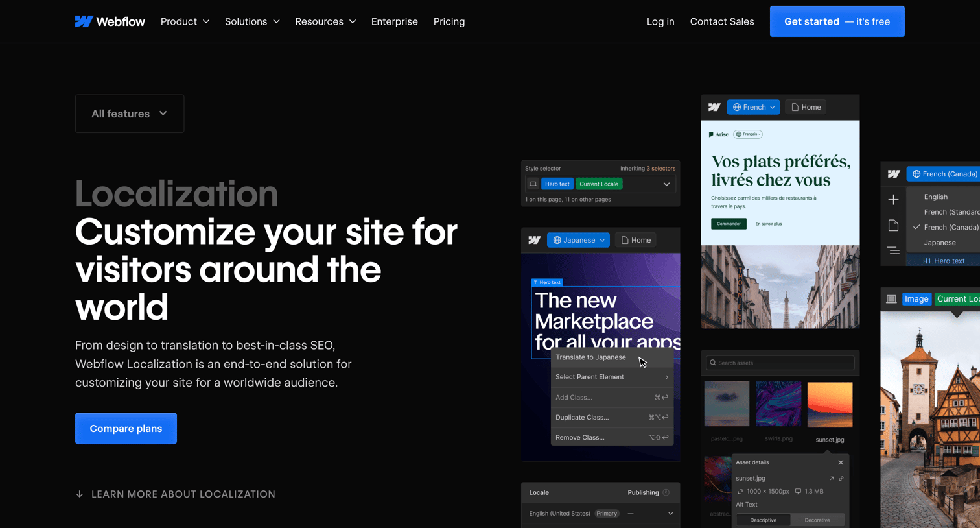The image size is (980, 528).
Task: Select the pastel clouds image thumbnail
Action: click(x=727, y=404)
